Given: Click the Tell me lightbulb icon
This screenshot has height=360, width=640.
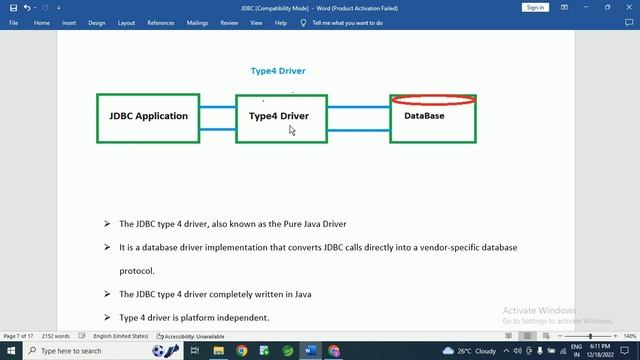Looking at the screenshot, I should pos(303,23).
